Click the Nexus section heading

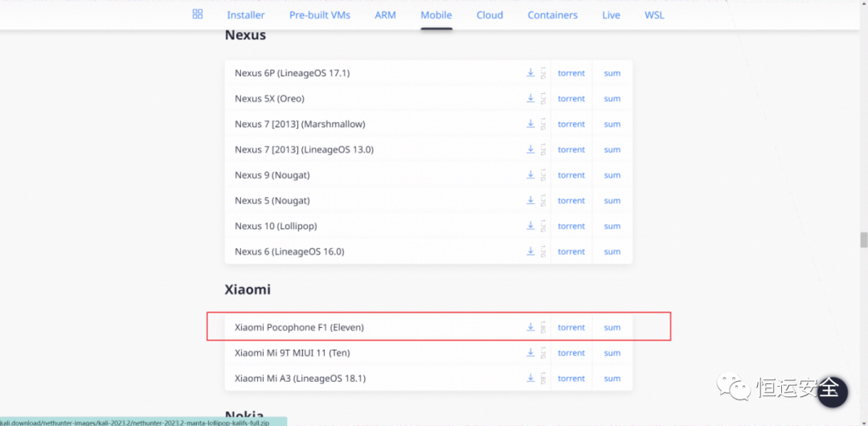(245, 35)
